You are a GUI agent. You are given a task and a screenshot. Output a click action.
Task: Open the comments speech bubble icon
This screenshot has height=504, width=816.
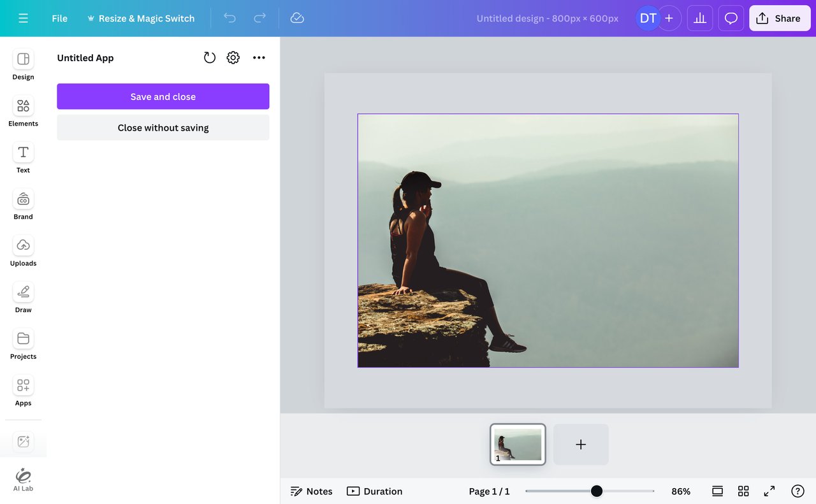click(731, 18)
